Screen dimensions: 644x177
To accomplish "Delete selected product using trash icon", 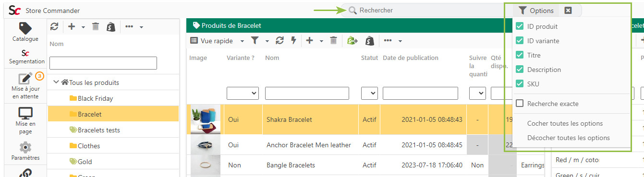I will pyautogui.click(x=333, y=41).
